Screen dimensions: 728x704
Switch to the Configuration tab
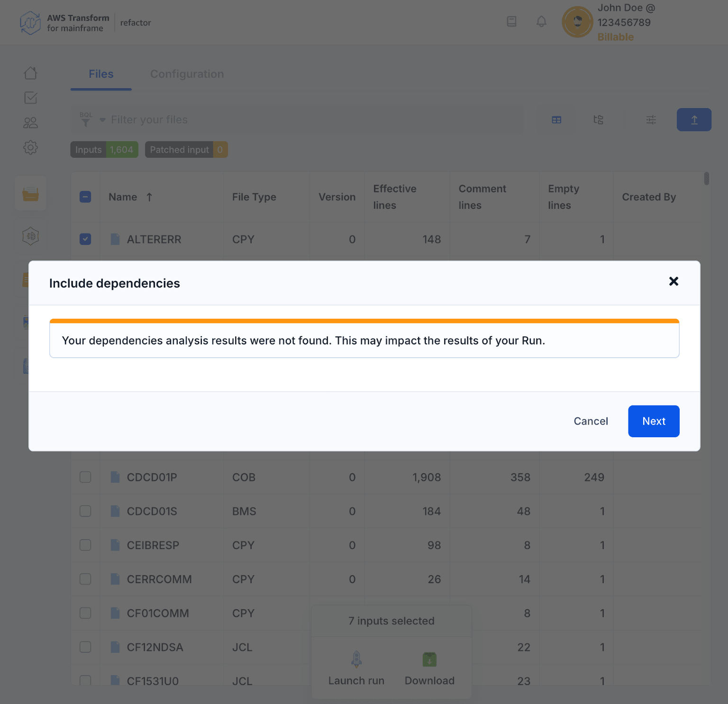pos(187,74)
